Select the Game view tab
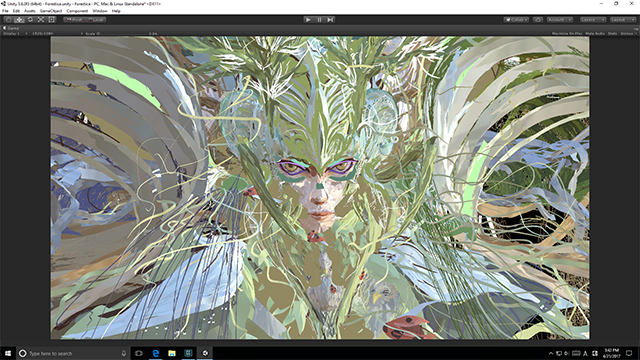Viewport: 640px width, 360px height. coord(11,28)
